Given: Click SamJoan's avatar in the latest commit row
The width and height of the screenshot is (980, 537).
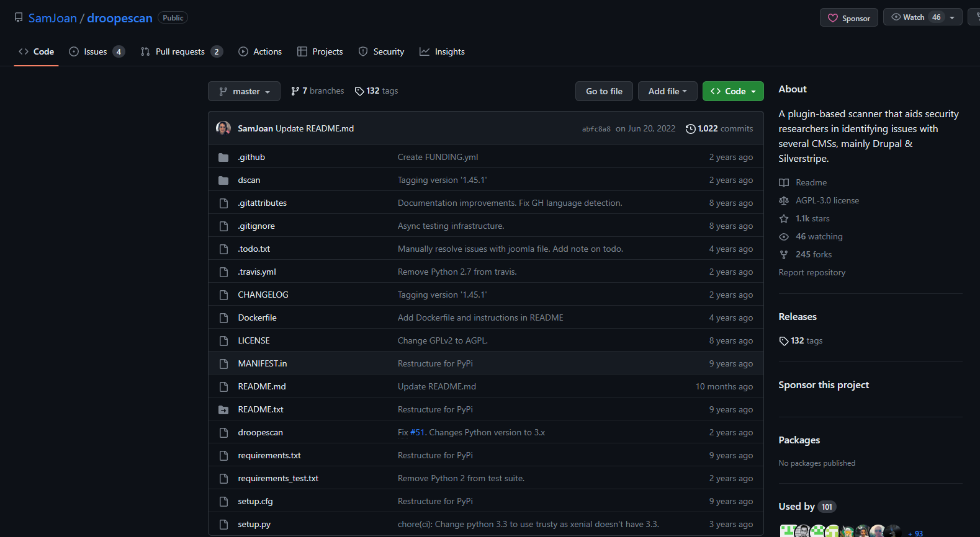Looking at the screenshot, I should click(223, 128).
